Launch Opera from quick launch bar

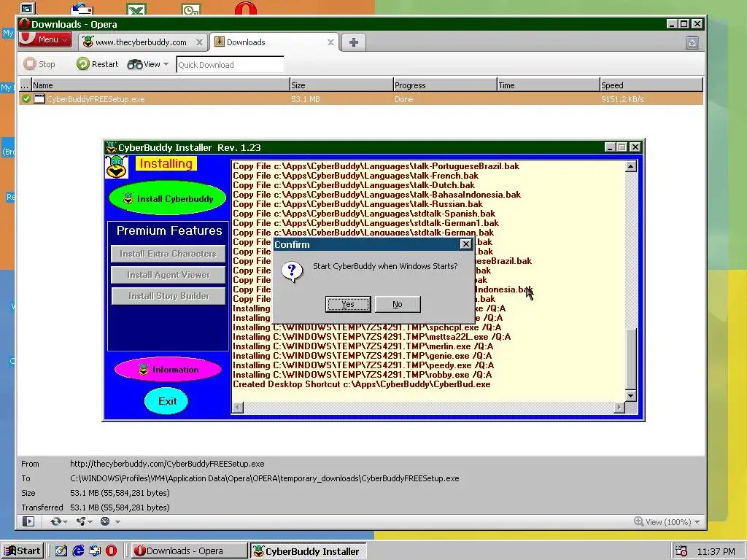pyautogui.click(x=111, y=551)
